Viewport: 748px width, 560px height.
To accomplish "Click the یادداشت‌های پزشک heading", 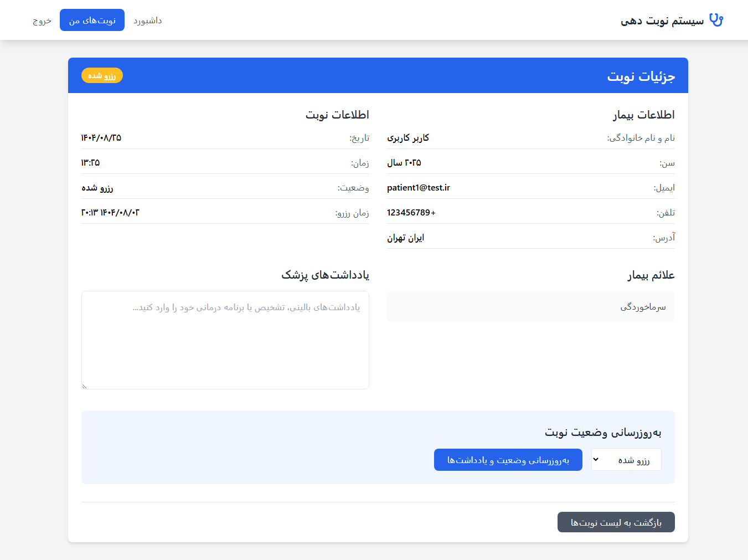I will tap(325, 275).
